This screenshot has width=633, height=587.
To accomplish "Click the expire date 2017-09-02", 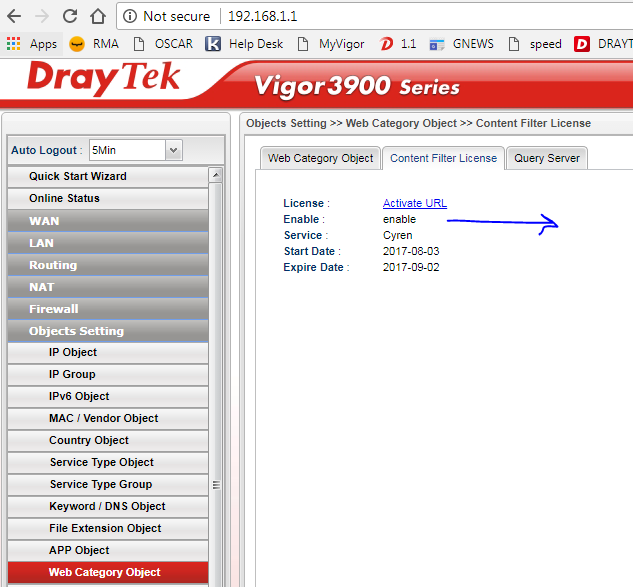I will [x=411, y=267].
